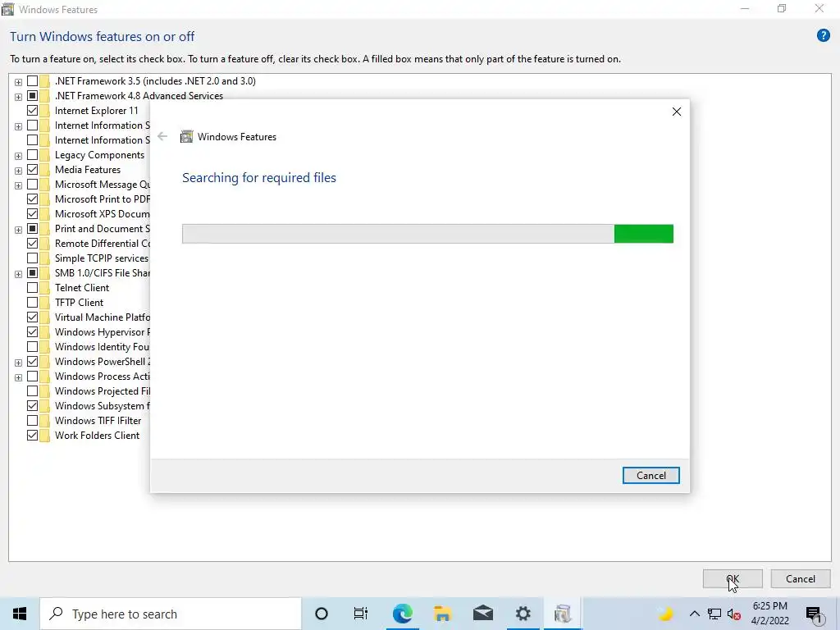The width and height of the screenshot is (840, 630).
Task: Open network tray icon
Action: (714, 614)
